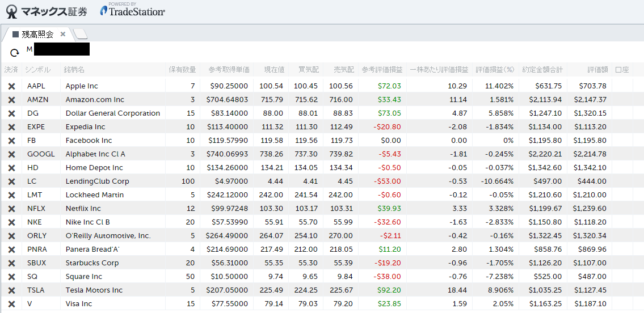This screenshot has width=644, height=313.
Task: Sort by 銘柄名 column header
Action: click(74, 70)
